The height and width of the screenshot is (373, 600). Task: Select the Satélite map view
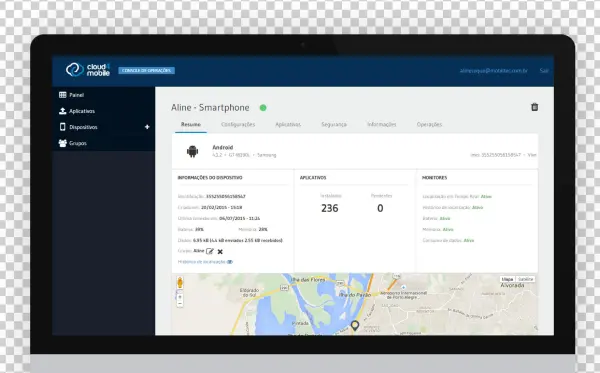[525, 279]
